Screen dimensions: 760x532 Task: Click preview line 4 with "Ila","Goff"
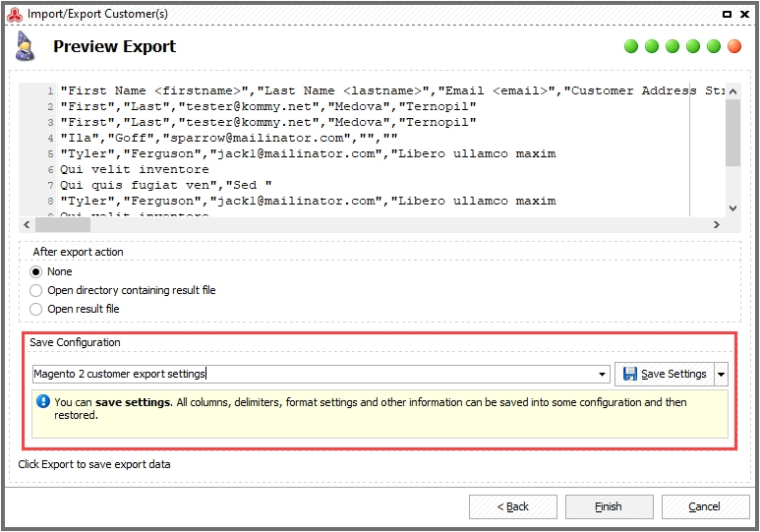pyautogui.click(x=229, y=138)
